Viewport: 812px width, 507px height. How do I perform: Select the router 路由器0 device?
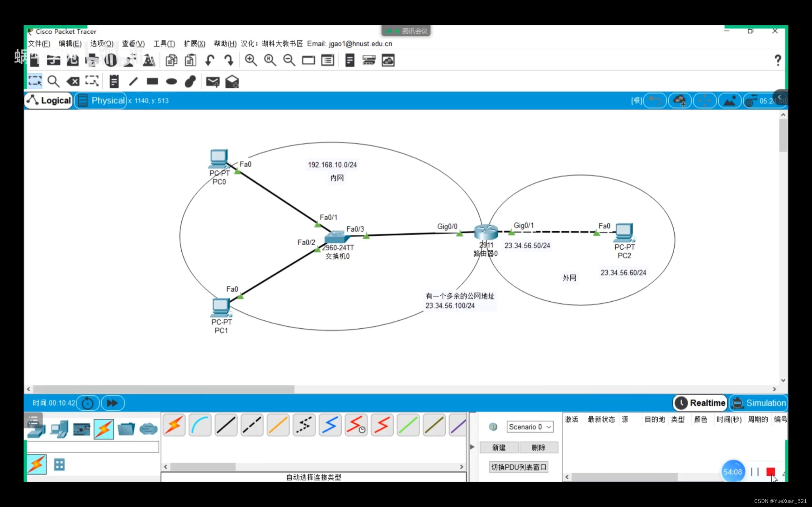pyautogui.click(x=486, y=232)
